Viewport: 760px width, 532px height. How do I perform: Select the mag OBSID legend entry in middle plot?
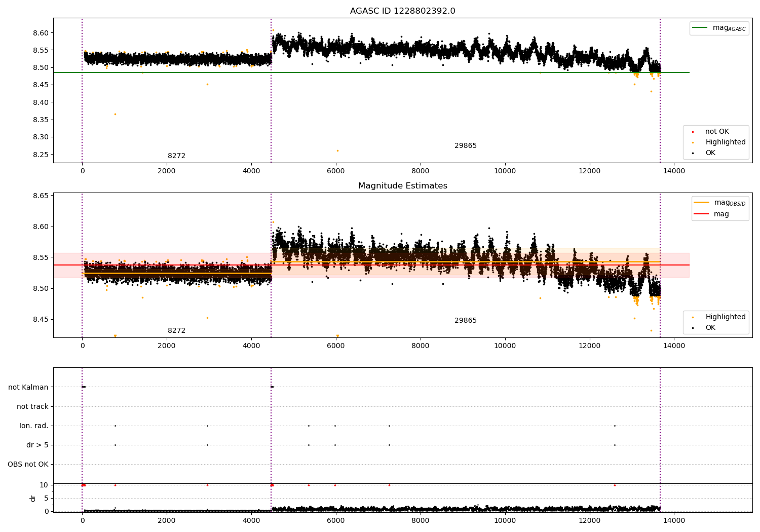(720, 203)
